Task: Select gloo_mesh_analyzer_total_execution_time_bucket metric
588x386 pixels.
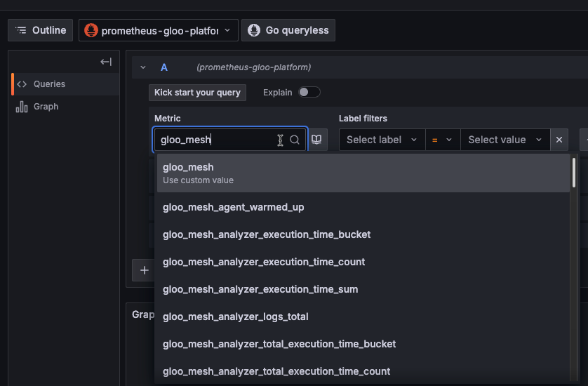Action: coord(363,344)
